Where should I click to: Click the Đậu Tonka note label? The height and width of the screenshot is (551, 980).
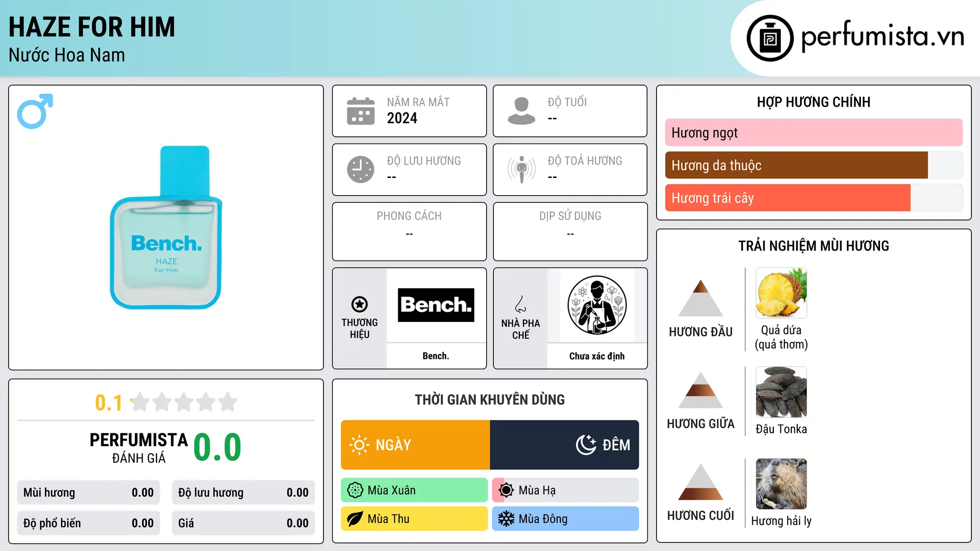pyautogui.click(x=781, y=429)
